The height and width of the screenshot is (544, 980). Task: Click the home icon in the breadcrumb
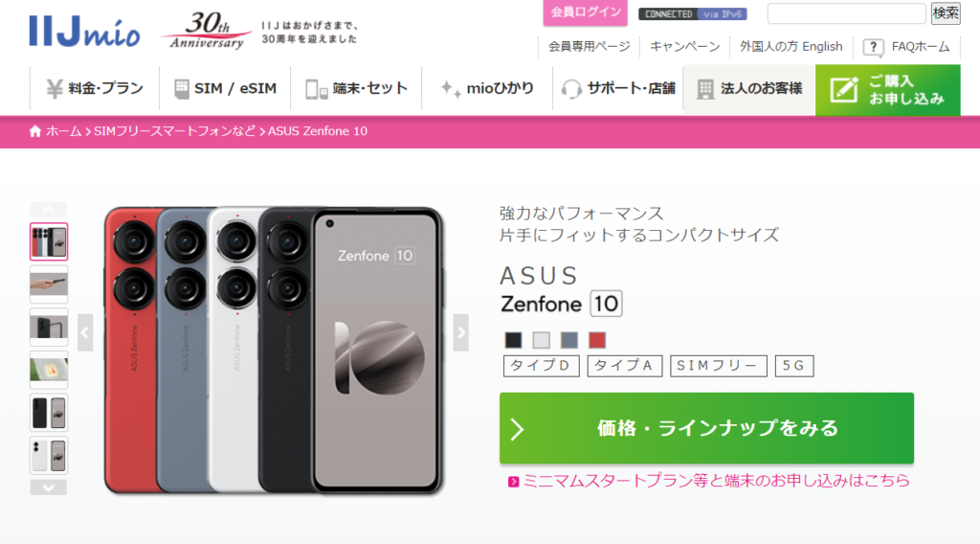tap(35, 130)
